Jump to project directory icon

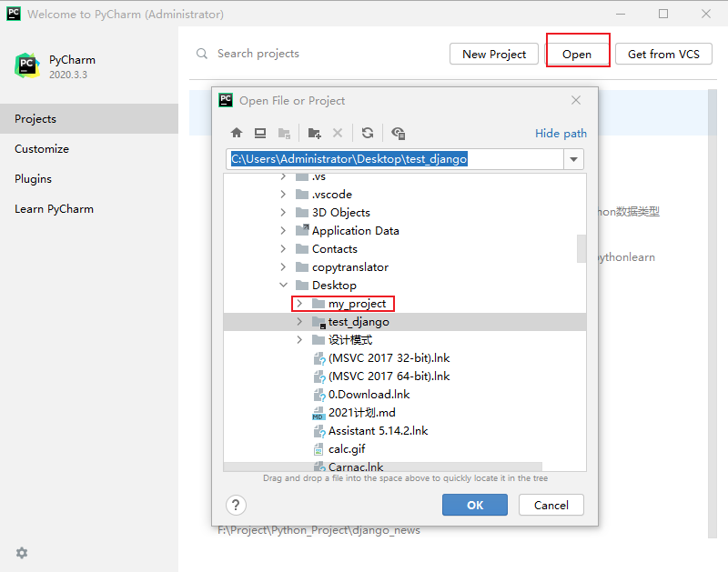pos(284,134)
